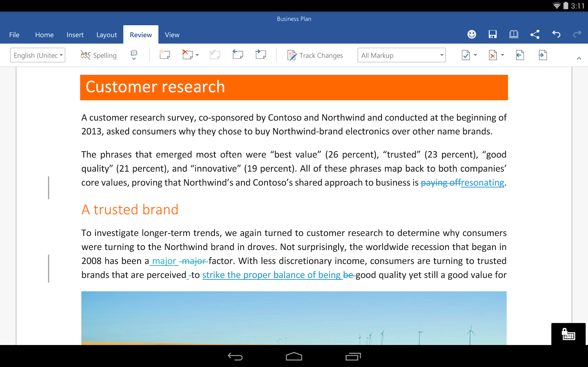The height and width of the screenshot is (367, 588).
Task: Open the File menu
Action: (x=14, y=35)
